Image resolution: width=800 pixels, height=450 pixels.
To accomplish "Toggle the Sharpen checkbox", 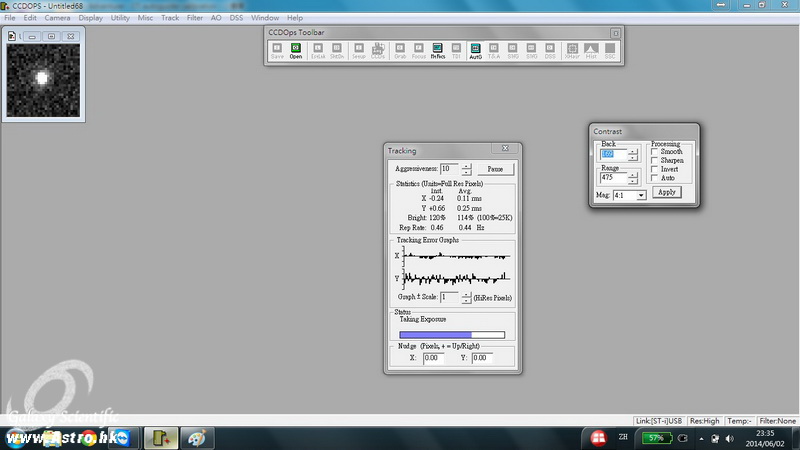I will [x=655, y=160].
